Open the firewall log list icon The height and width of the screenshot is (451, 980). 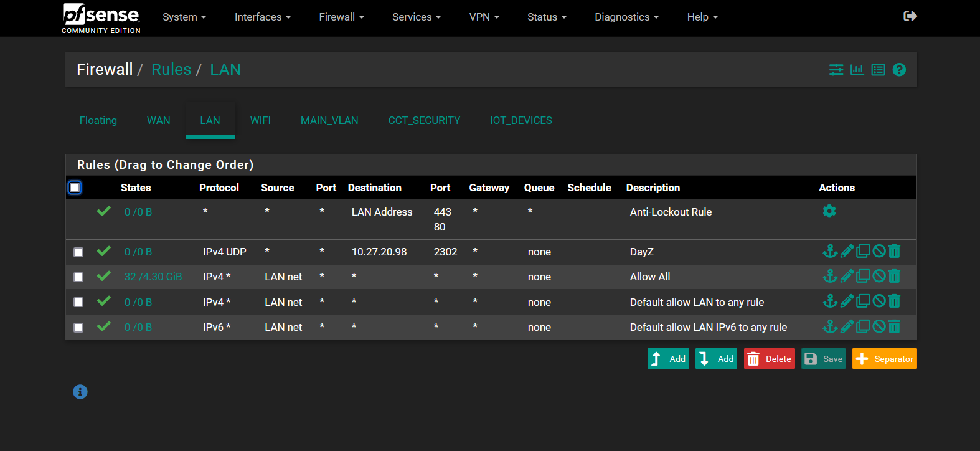[878, 70]
